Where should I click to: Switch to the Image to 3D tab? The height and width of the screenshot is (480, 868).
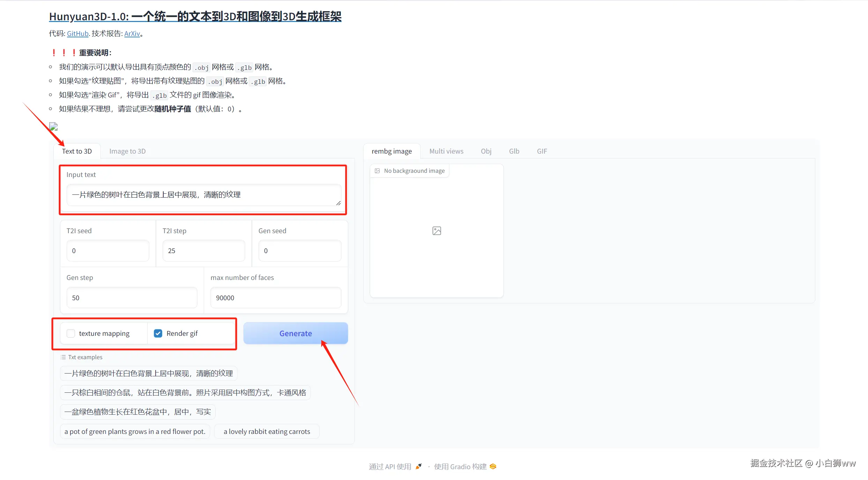[127, 151]
